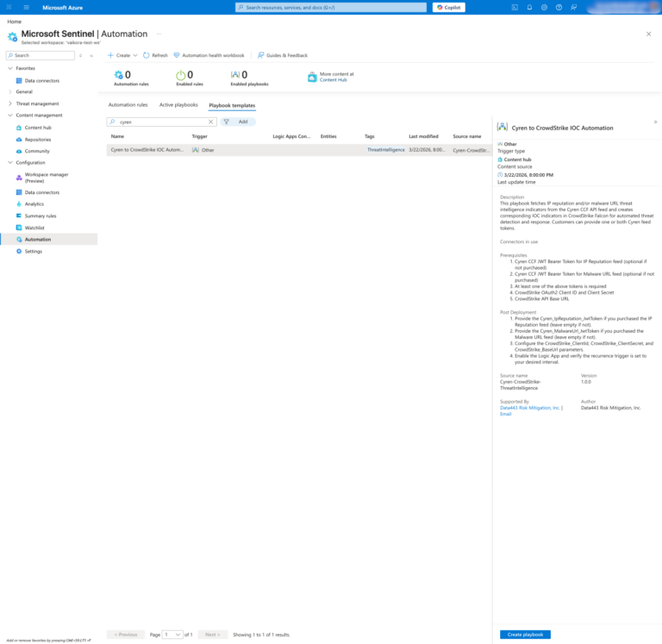Click the template search box containing cyren

click(160, 122)
